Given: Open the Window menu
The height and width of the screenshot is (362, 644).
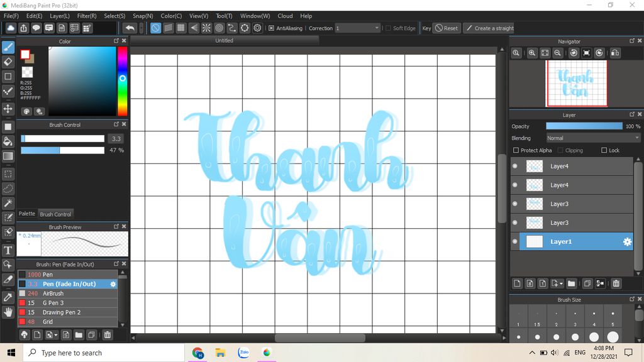Looking at the screenshot, I should [x=255, y=16].
